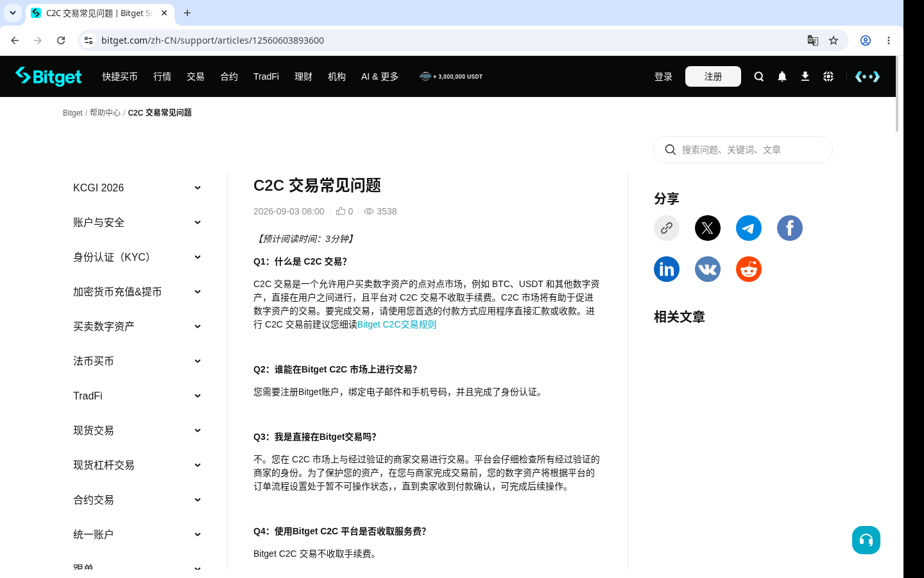Click the Q4 heading about 服务费
Image resolution: width=924 pixels, height=578 pixels.
[x=340, y=531]
